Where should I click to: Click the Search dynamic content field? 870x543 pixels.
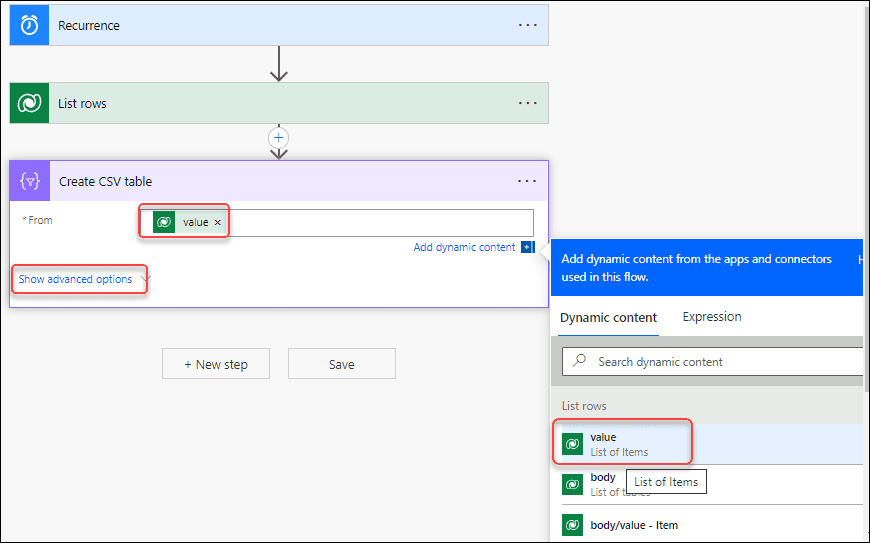712,362
